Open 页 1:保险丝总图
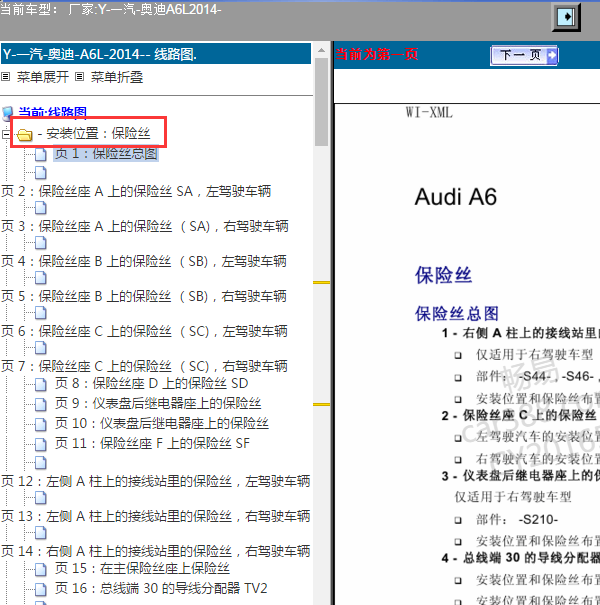Image resolution: width=600 pixels, height=605 pixels. (x=106, y=153)
